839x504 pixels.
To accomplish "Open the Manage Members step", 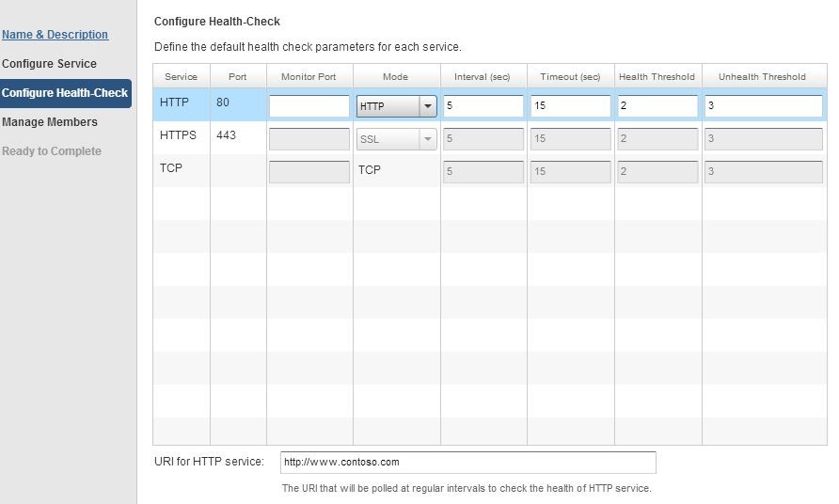I will tap(50, 122).
